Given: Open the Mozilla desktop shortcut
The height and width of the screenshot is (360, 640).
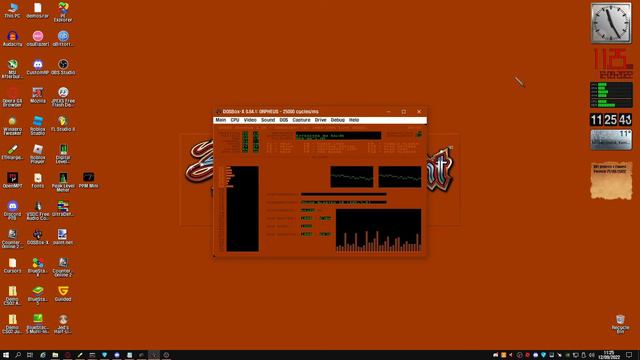Looking at the screenshot, I should click(x=38, y=95).
